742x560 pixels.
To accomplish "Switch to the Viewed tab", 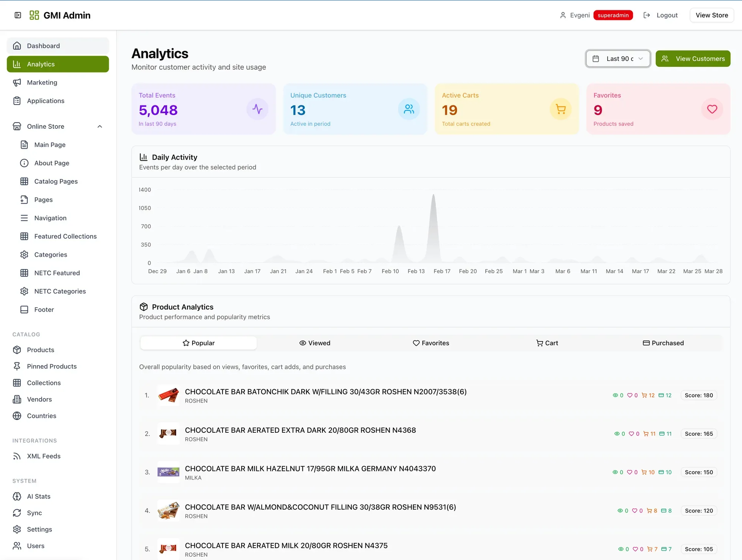I will coord(315,343).
